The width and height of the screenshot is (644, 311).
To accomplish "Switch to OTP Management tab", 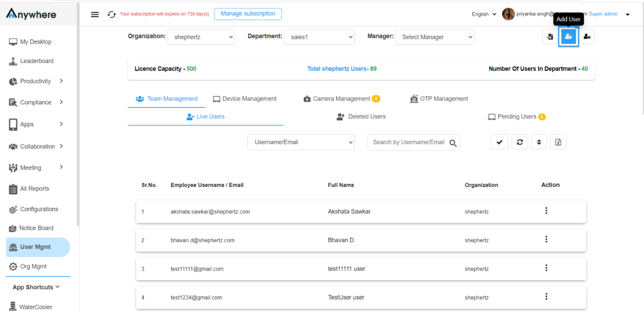I will click(439, 99).
